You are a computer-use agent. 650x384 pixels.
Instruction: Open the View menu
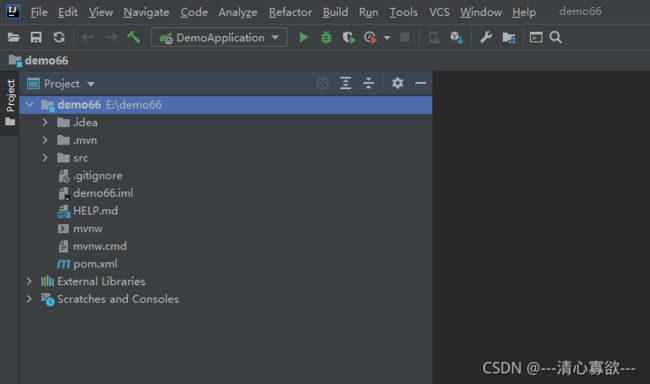tap(101, 12)
